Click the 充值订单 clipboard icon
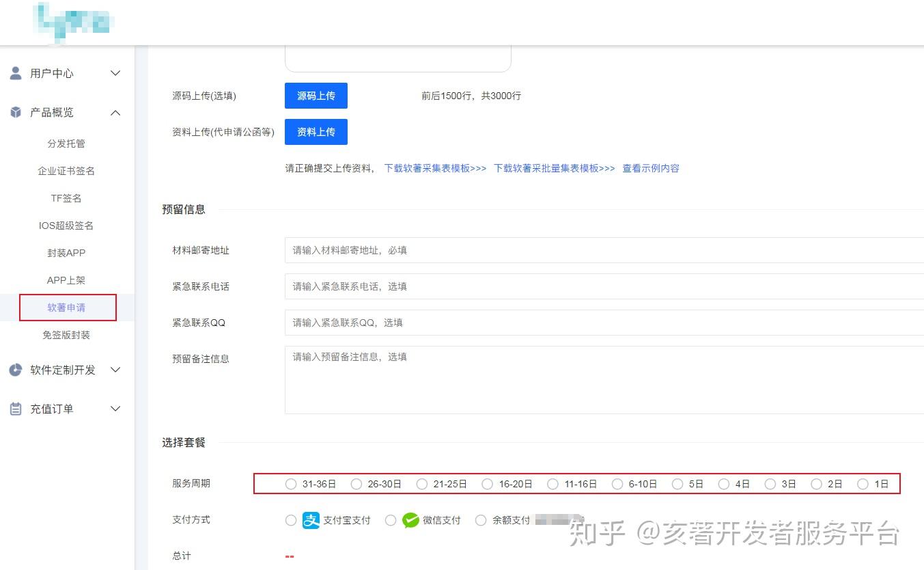924x570 pixels. pyautogui.click(x=16, y=409)
